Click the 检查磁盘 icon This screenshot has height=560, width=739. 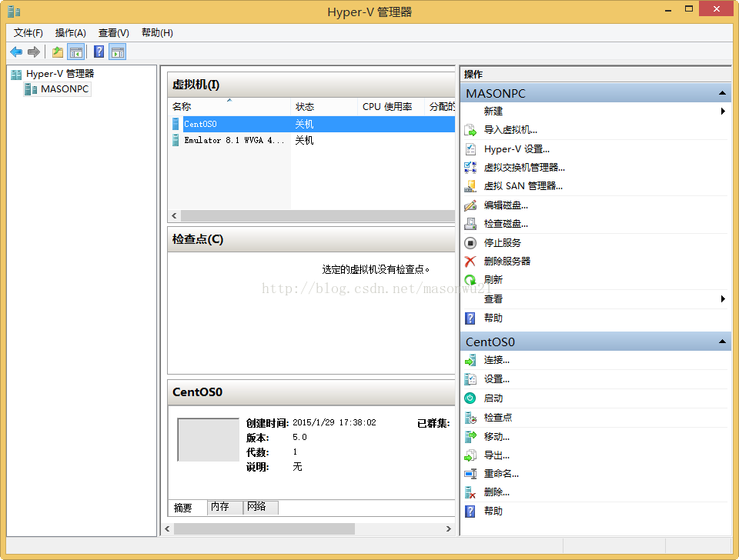click(470, 224)
